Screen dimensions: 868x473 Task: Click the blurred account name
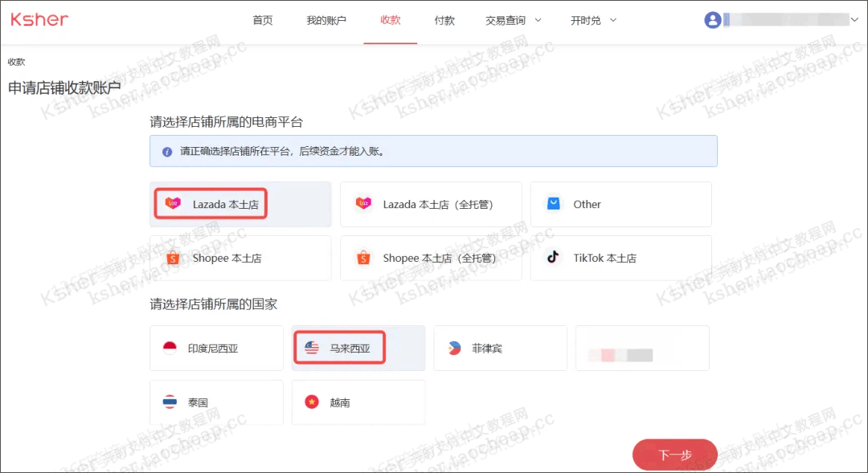click(786, 20)
